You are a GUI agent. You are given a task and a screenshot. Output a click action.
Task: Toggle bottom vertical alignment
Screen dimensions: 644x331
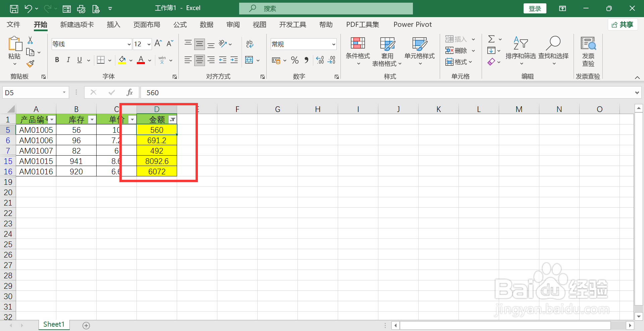pos(211,45)
